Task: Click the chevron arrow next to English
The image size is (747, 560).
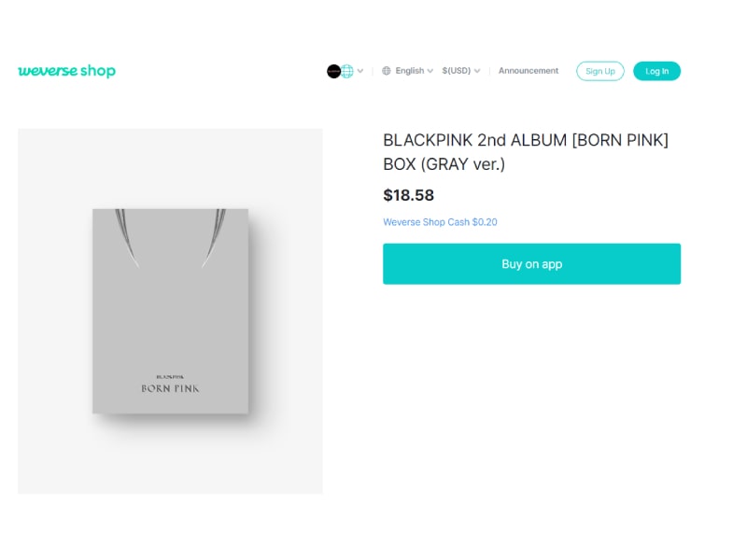Action: point(430,71)
